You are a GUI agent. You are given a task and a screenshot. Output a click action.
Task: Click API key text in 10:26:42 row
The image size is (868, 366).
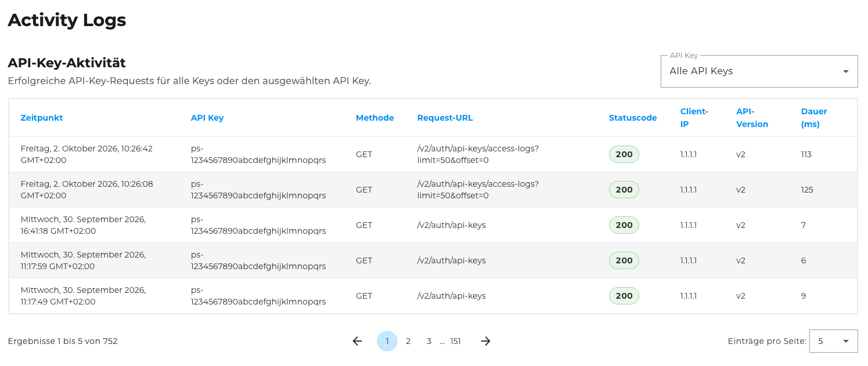258,154
